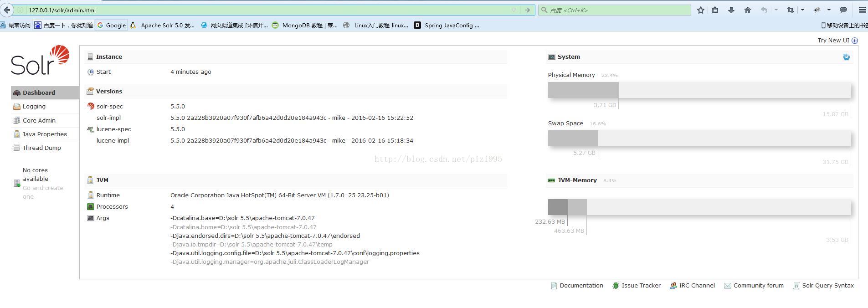Open the Issue Tracker footer link
This screenshot has height=308, width=868.
click(x=637, y=286)
